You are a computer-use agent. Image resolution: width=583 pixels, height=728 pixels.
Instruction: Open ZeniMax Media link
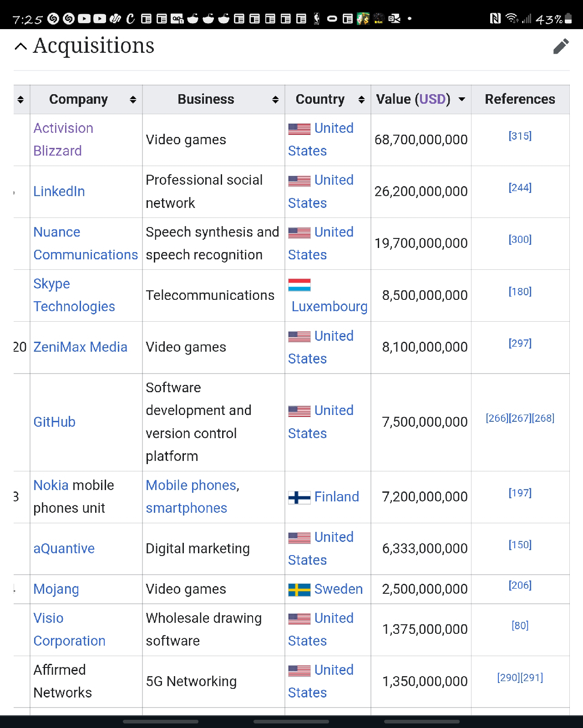point(80,347)
